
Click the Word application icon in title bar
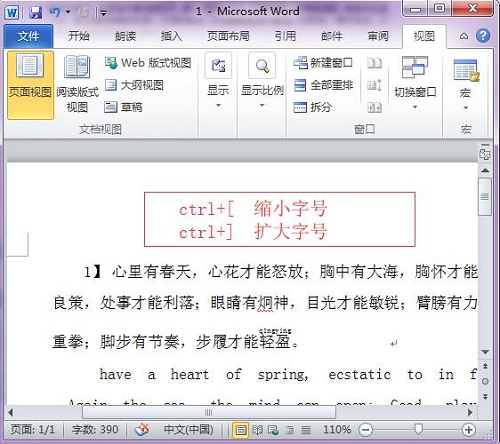12,13
